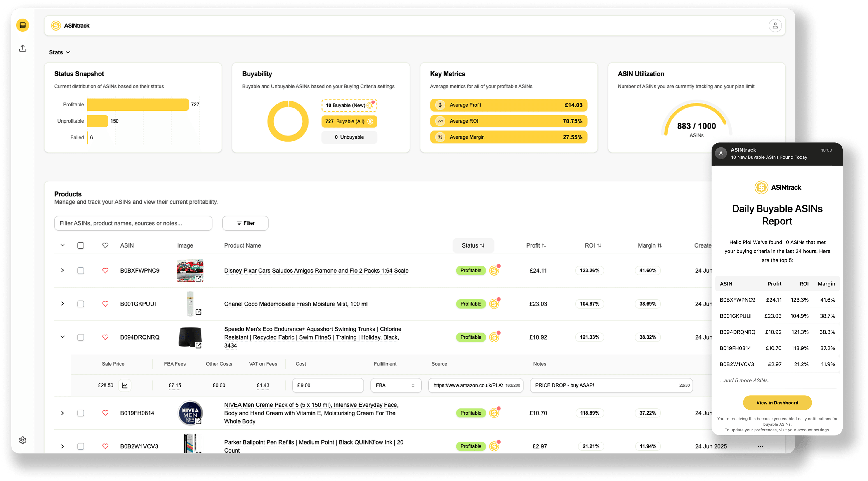Collapse the Speedo swimming trunks row details
Viewport: 868px width, 481px height.
point(62,337)
